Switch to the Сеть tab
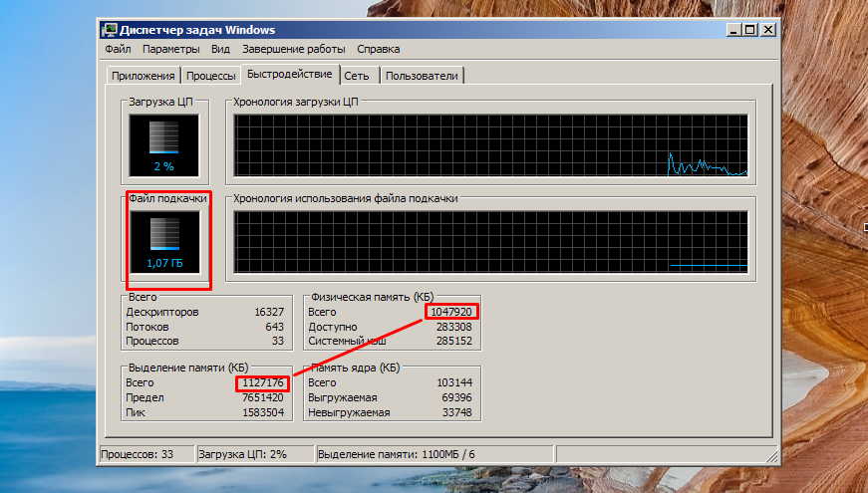Screen dimensions: 868x493 click(x=359, y=76)
